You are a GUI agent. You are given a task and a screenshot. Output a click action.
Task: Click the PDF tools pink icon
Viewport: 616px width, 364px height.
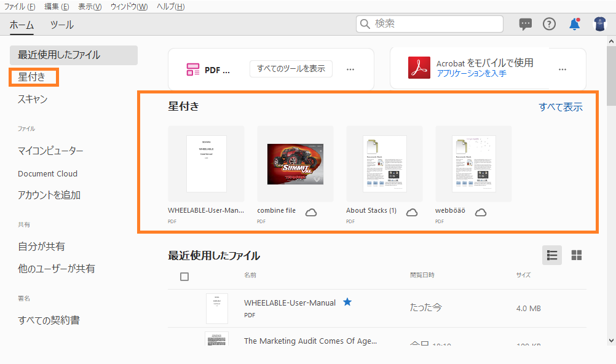pyautogui.click(x=193, y=69)
